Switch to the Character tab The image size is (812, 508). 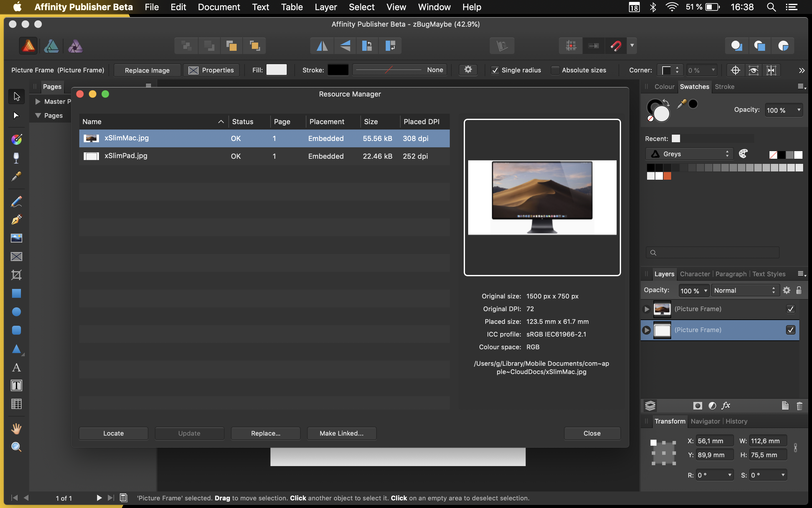695,274
